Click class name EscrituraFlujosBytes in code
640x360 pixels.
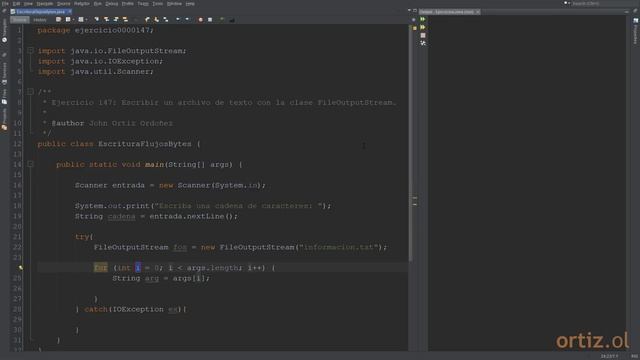point(144,144)
